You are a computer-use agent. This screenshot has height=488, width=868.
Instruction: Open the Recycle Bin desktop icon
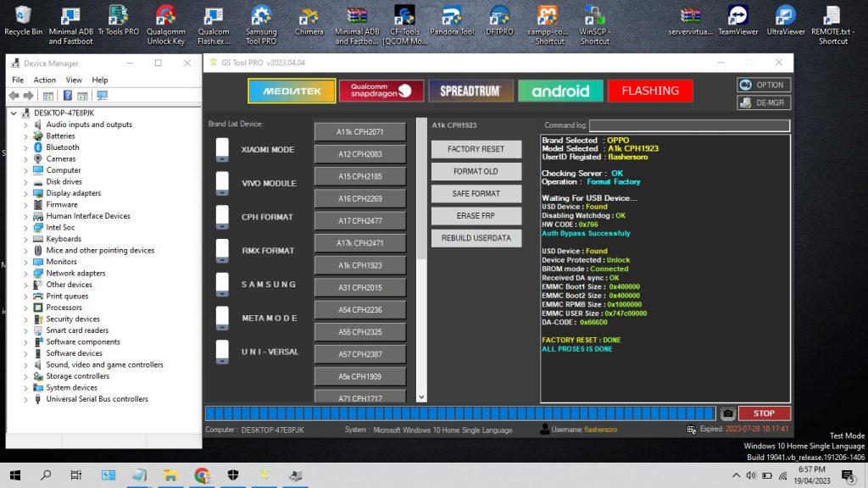(23, 20)
